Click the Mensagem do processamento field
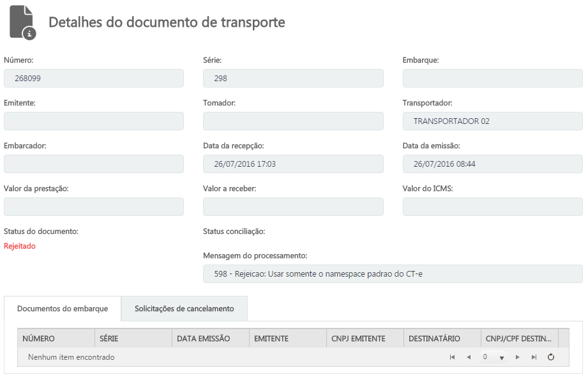The height and width of the screenshot is (377, 588). pos(393,273)
